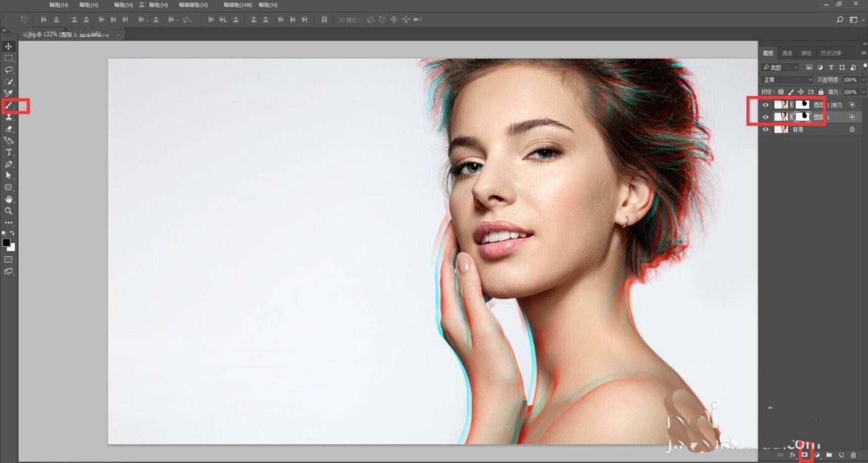Create a new layer group

pos(829,456)
